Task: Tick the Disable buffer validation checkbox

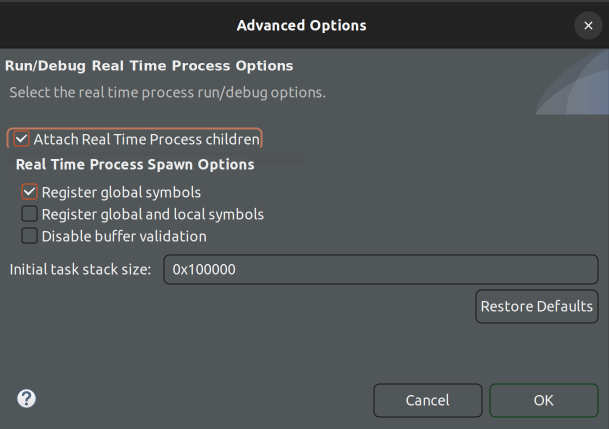Action: pos(30,237)
